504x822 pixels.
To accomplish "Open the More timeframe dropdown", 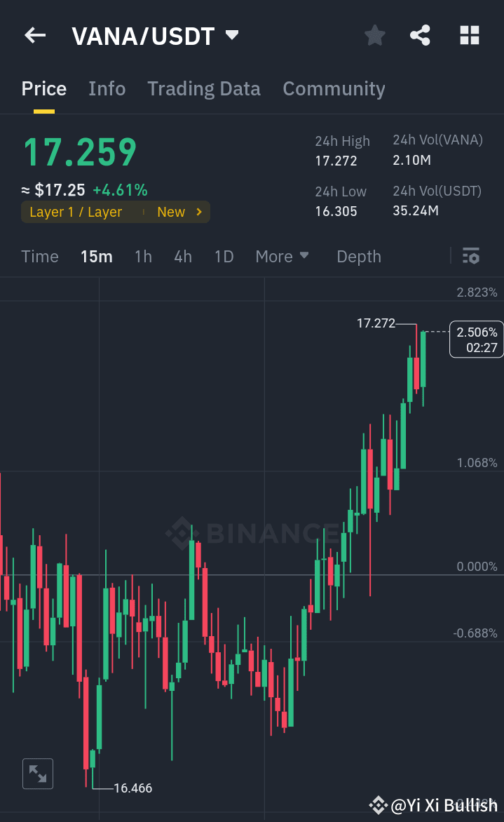I will (x=282, y=257).
